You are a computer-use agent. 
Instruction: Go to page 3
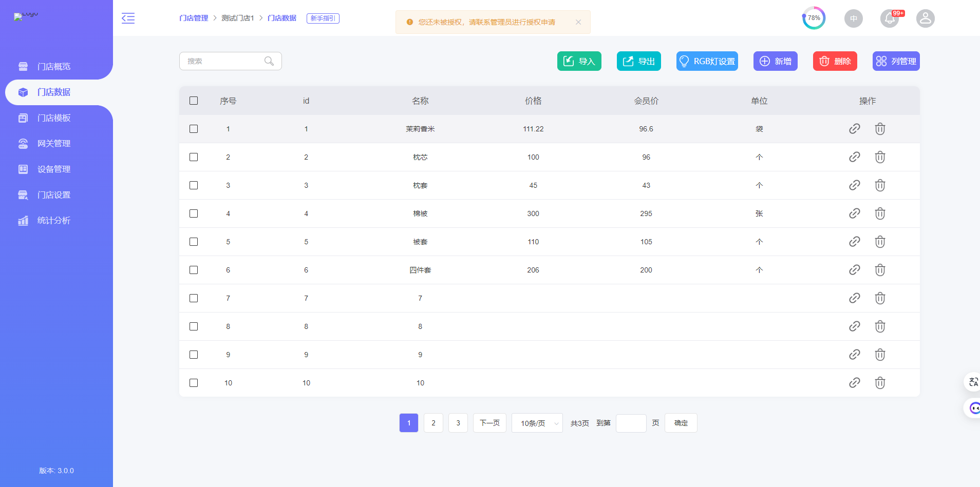point(458,423)
